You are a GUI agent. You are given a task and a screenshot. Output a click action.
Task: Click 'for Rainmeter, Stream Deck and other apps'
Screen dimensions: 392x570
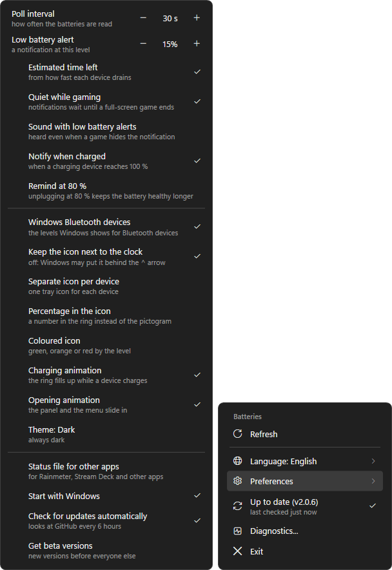[x=95, y=477]
